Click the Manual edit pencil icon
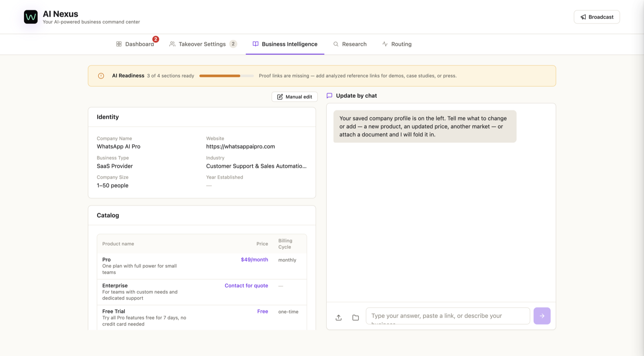 click(280, 97)
